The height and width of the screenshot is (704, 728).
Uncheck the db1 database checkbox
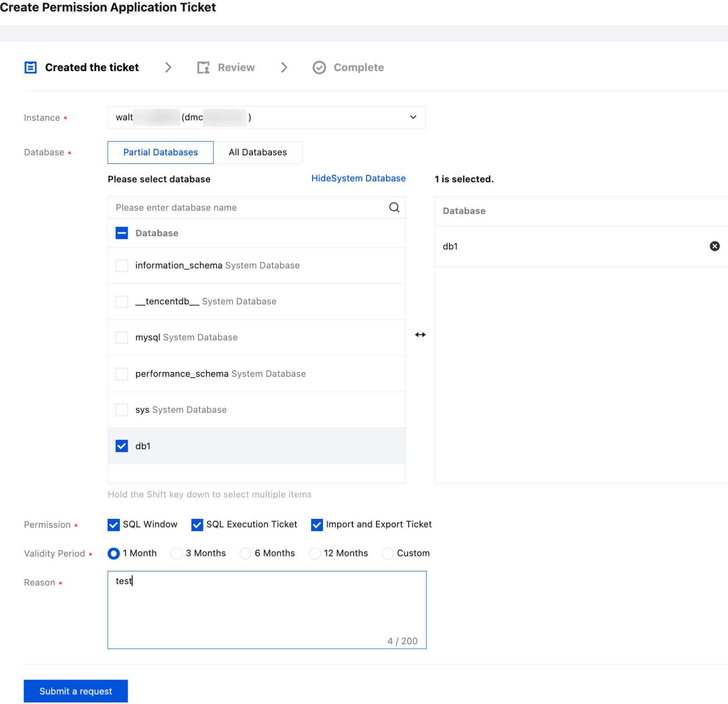[x=122, y=446]
